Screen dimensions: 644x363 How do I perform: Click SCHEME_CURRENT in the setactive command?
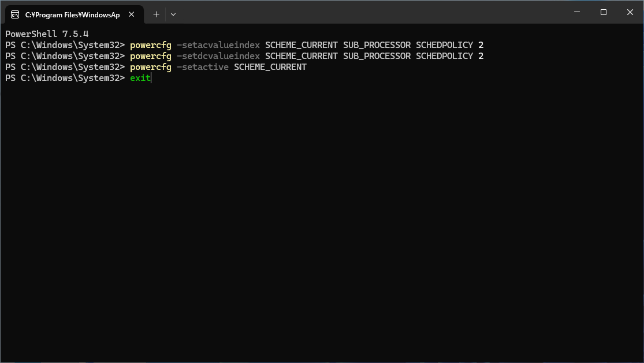pyautogui.click(x=270, y=67)
